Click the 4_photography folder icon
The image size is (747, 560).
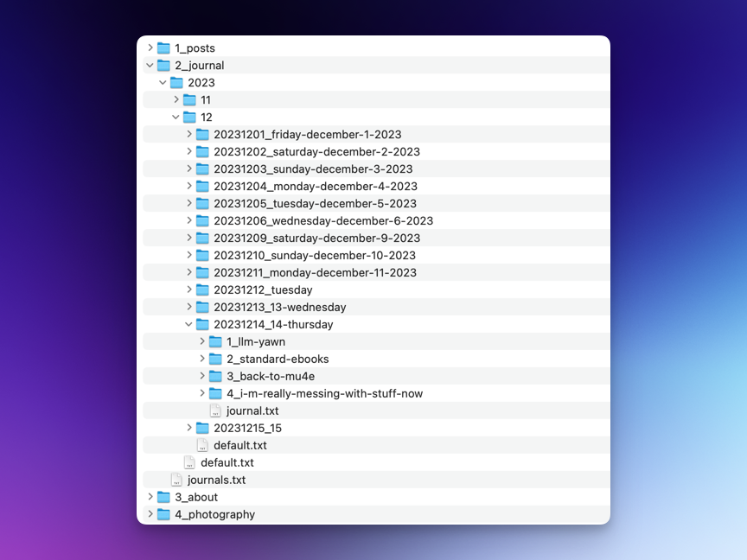click(x=164, y=514)
